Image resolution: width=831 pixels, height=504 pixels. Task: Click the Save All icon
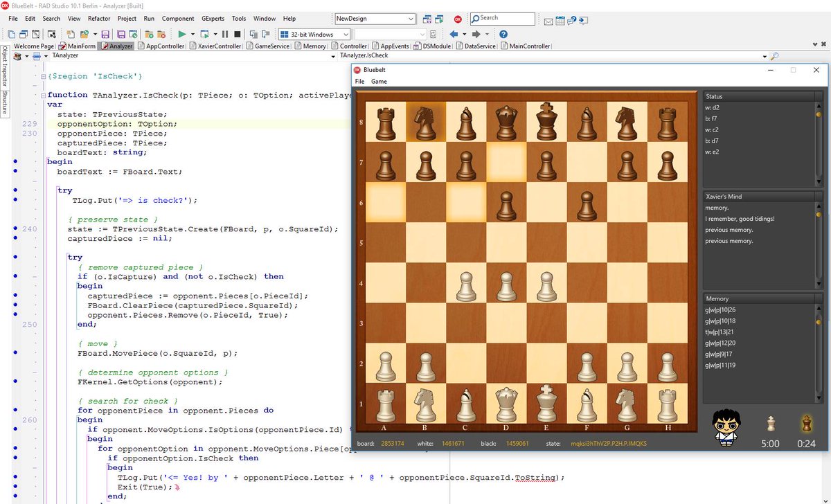(x=122, y=34)
